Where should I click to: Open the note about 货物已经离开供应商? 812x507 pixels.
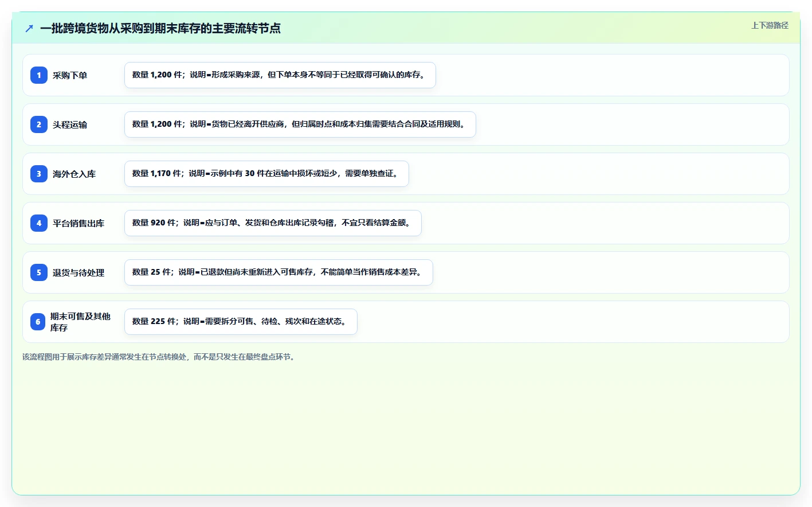[x=300, y=124]
